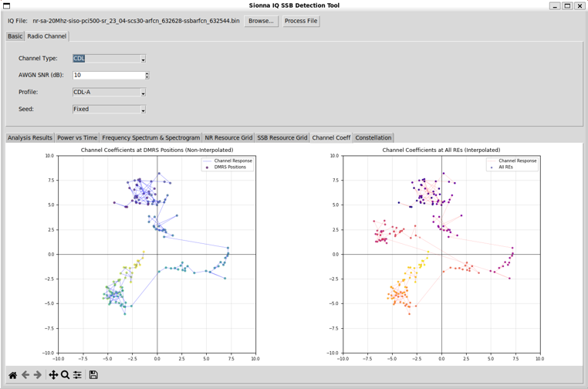Click the Process File button
588x389 pixels.
pyautogui.click(x=301, y=21)
